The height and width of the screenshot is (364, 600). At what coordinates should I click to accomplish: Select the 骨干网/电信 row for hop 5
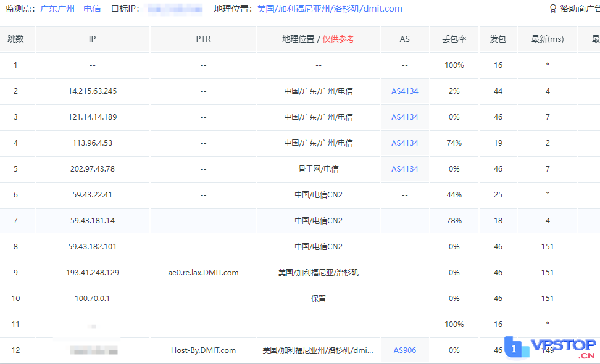pos(318,168)
